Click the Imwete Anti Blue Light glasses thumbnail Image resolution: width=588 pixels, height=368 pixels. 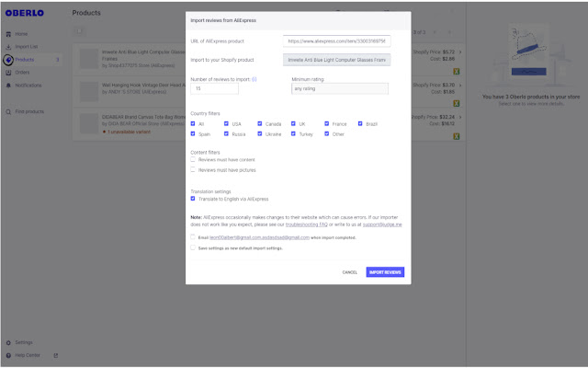pos(89,59)
